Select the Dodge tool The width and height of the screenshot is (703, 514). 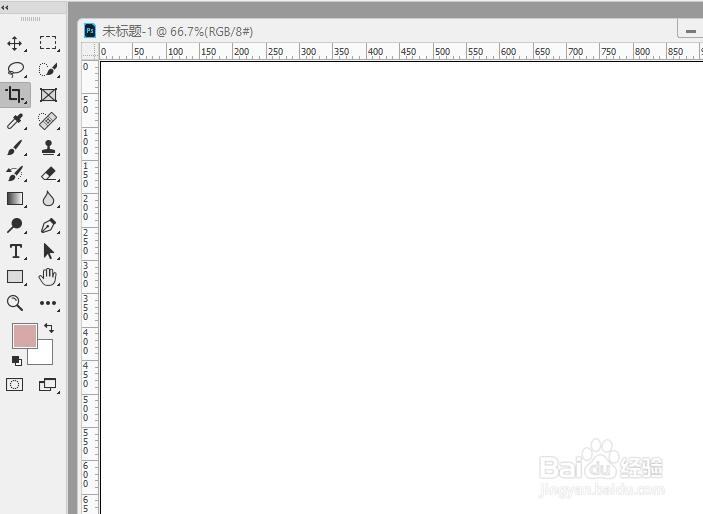click(15, 225)
